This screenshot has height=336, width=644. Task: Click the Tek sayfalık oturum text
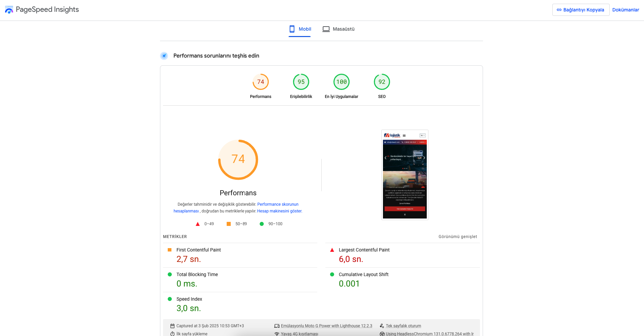(404, 326)
